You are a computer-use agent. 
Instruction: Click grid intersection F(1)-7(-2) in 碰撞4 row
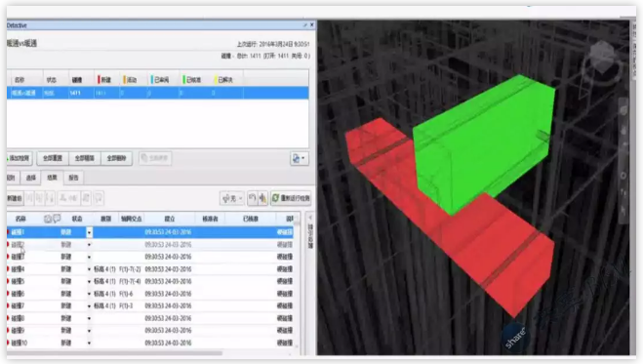coord(130,269)
